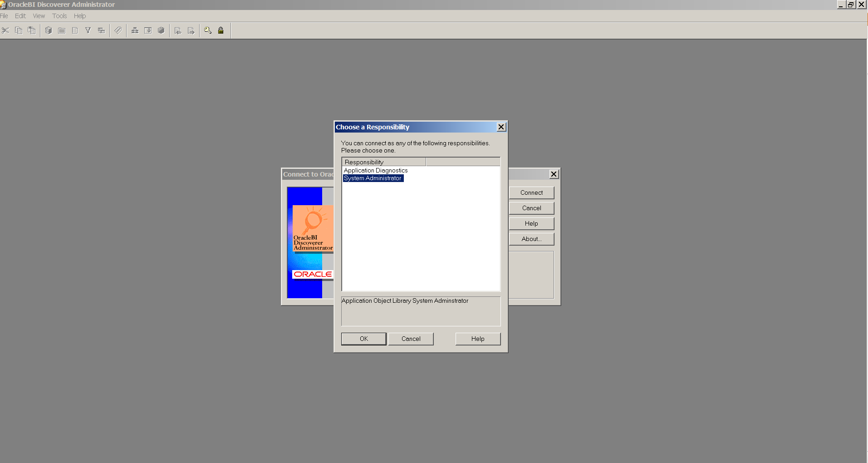This screenshot has height=463, width=868.
Task: Click the hierarchy tree icon in toolbar
Action: (135, 30)
